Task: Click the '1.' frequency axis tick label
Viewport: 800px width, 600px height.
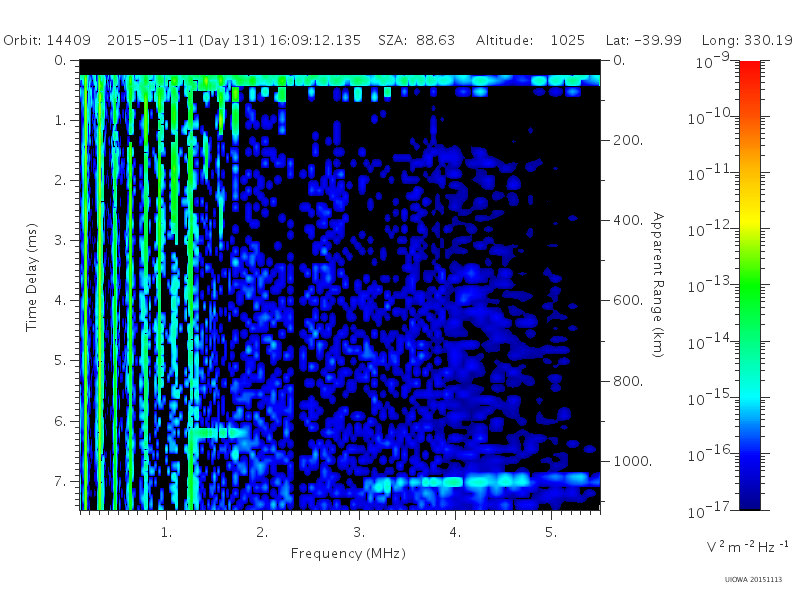Action: click(x=166, y=533)
